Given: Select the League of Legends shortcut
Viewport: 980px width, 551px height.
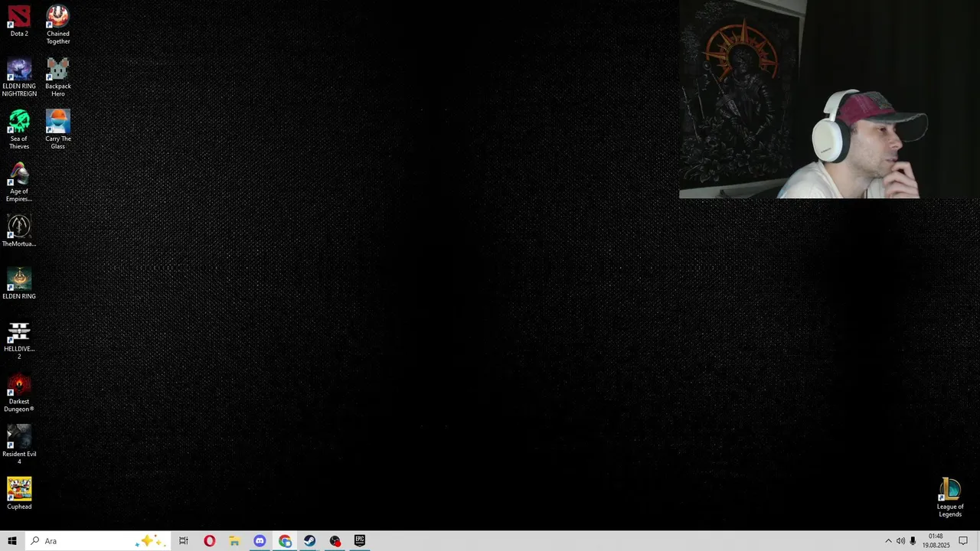Looking at the screenshot, I should point(950,497).
